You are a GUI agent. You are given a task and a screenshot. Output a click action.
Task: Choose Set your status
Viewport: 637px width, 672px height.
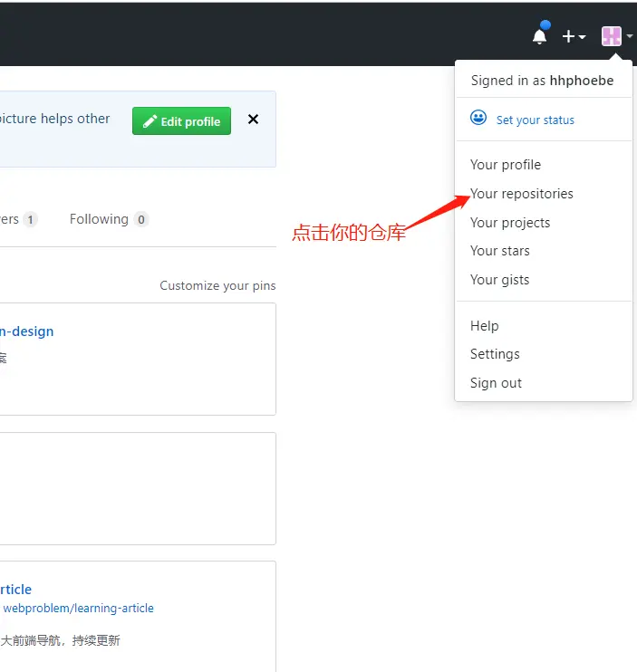(535, 120)
